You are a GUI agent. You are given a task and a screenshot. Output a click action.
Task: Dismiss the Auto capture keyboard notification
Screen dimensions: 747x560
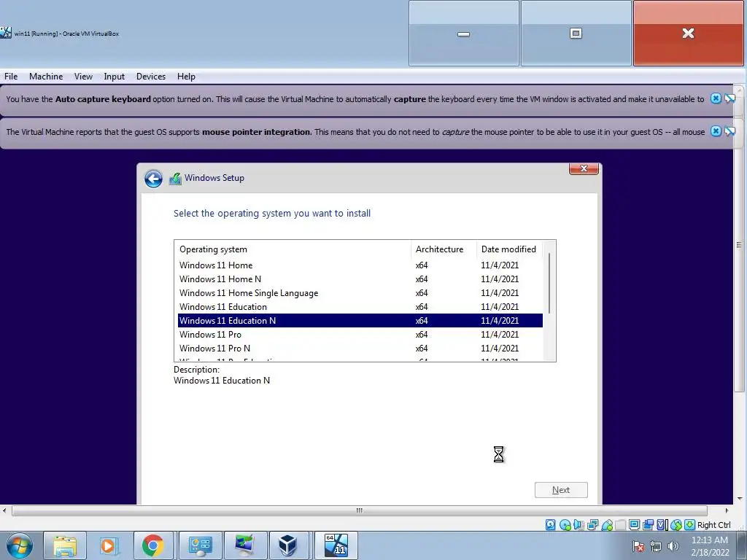716,98
